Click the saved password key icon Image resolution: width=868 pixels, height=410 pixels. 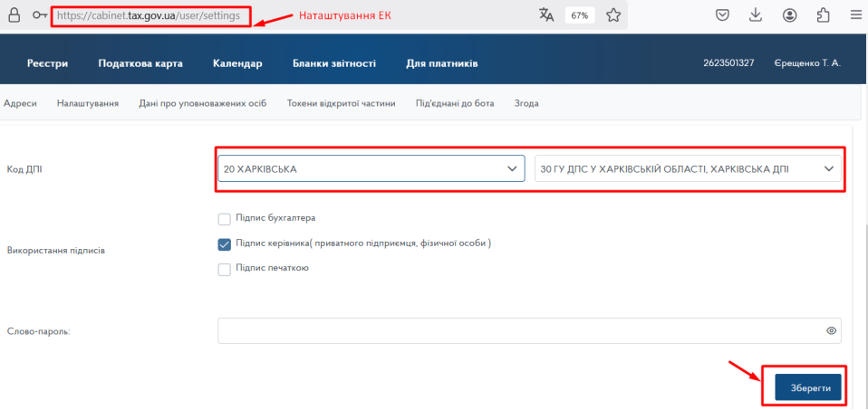pyautogui.click(x=40, y=15)
